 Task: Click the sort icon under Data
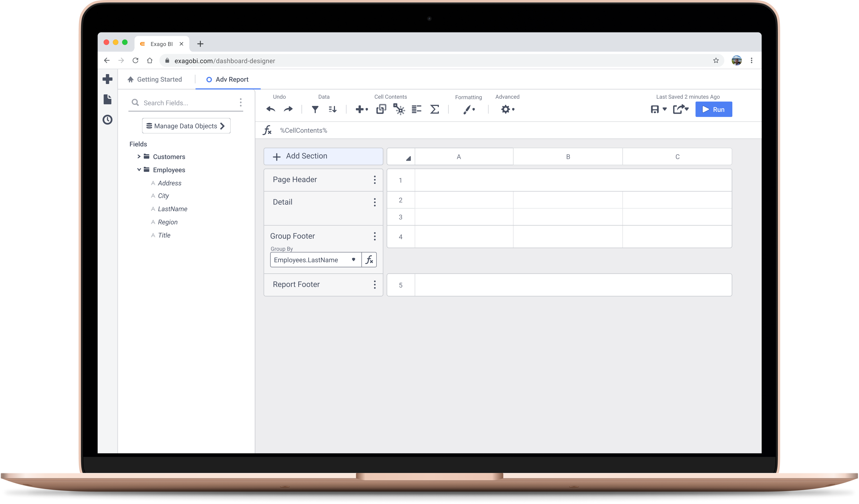click(x=332, y=109)
